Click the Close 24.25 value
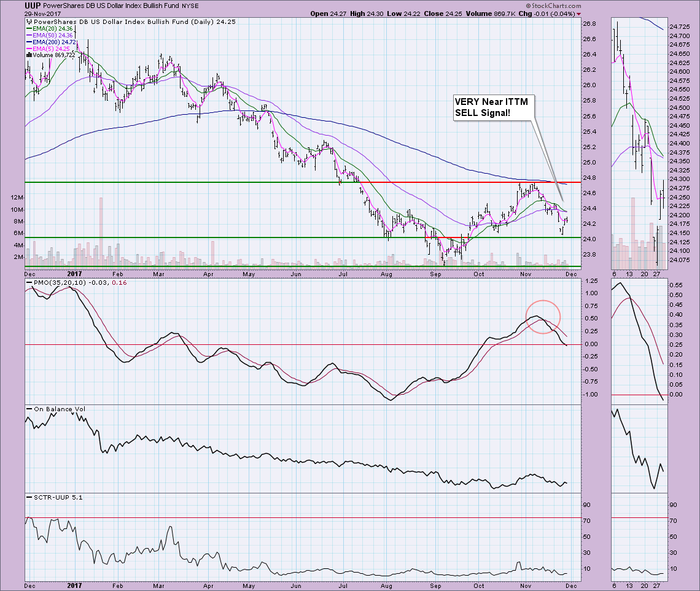The image size is (700, 591). pos(443,14)
